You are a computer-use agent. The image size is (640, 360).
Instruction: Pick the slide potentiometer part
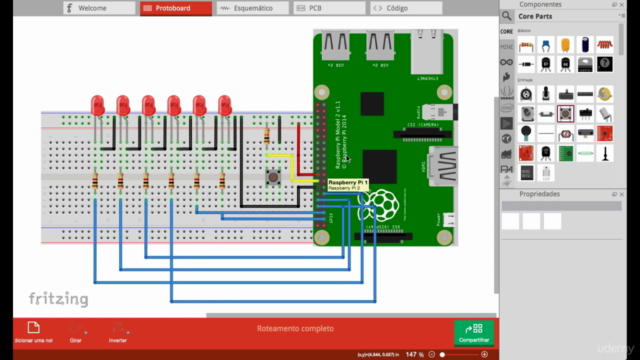click(x=565, y=94)
